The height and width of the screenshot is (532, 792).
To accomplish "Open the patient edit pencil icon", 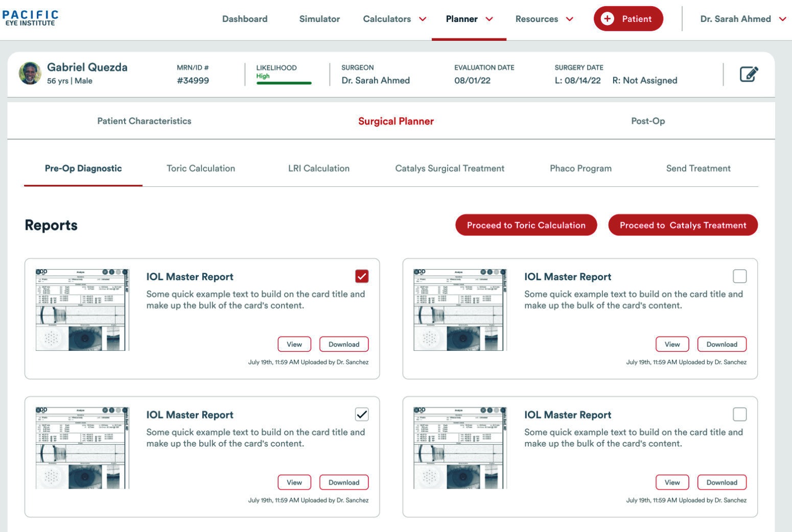I will (749, 75).
